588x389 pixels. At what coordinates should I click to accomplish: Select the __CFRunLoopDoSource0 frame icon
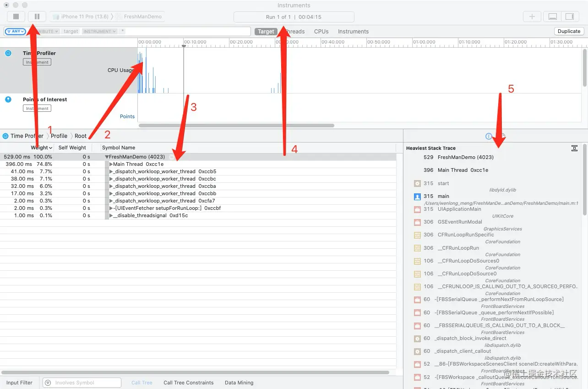coord(417,274)
